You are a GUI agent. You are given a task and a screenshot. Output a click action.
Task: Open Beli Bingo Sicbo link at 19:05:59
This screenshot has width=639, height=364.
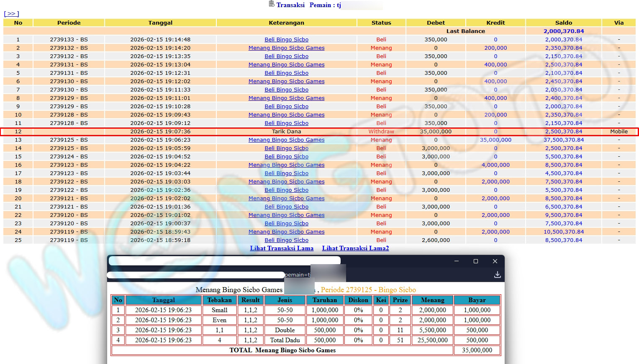click(x=286, y=148)
